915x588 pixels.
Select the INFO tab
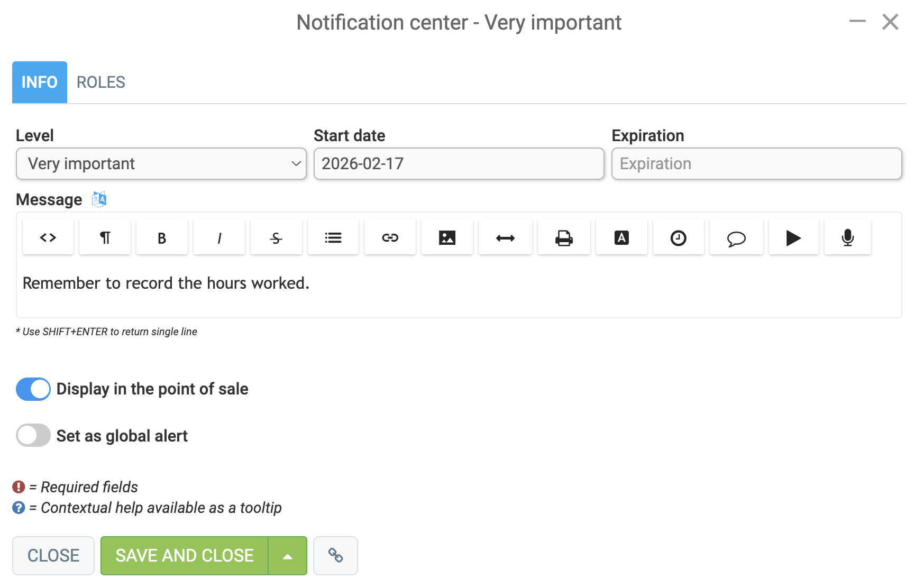pyautogui.click(x=40, y=82)
